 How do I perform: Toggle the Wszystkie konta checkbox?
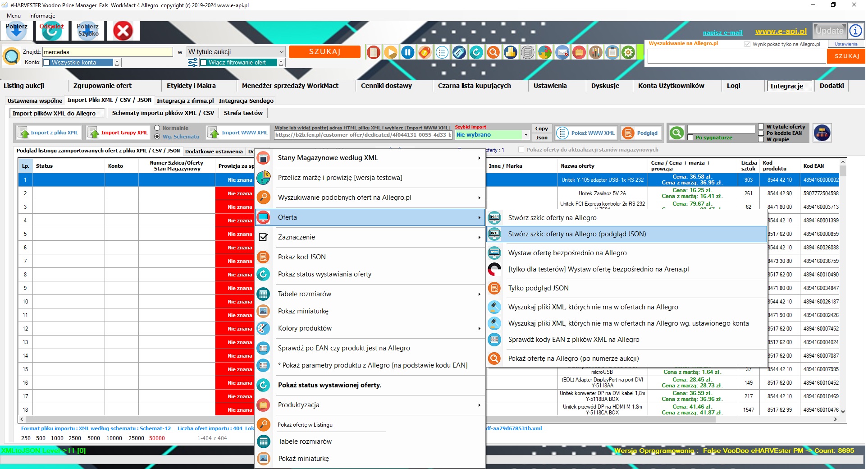coord(47,63)
